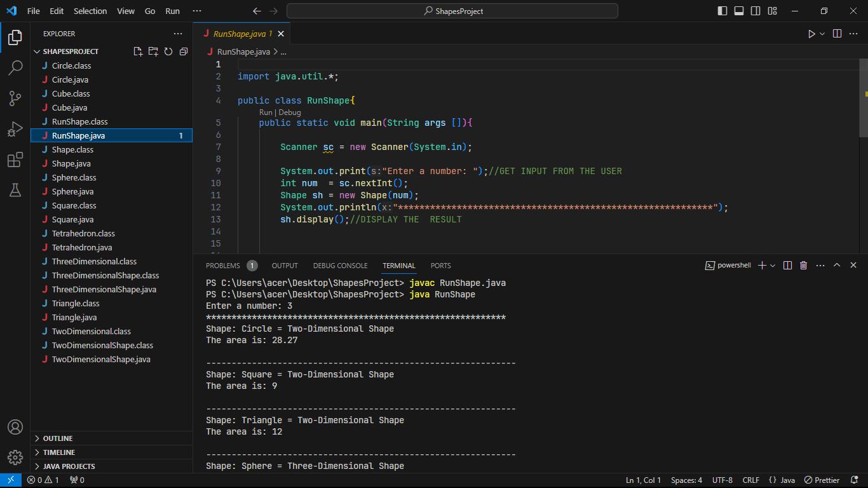The image size is (868, 488).
Task: Open editor more actions menu
Action: 854,34
